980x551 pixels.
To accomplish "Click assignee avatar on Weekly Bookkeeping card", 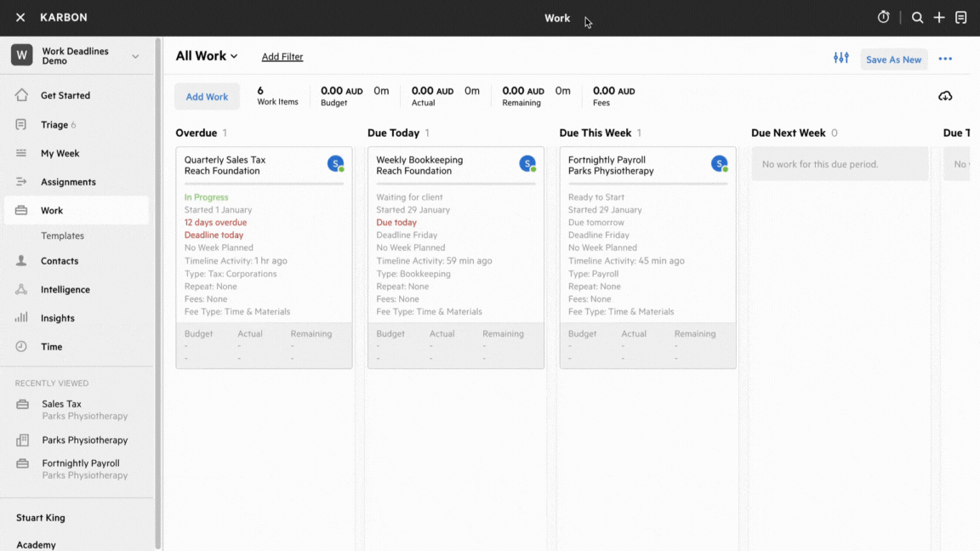I will [x=527, y=163].
